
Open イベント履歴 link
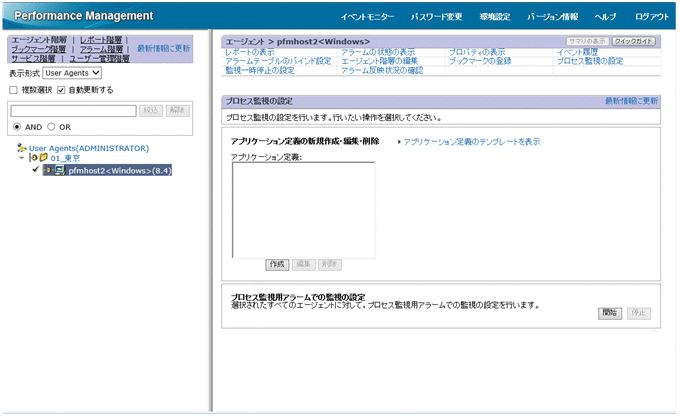(x=577, y=52)
